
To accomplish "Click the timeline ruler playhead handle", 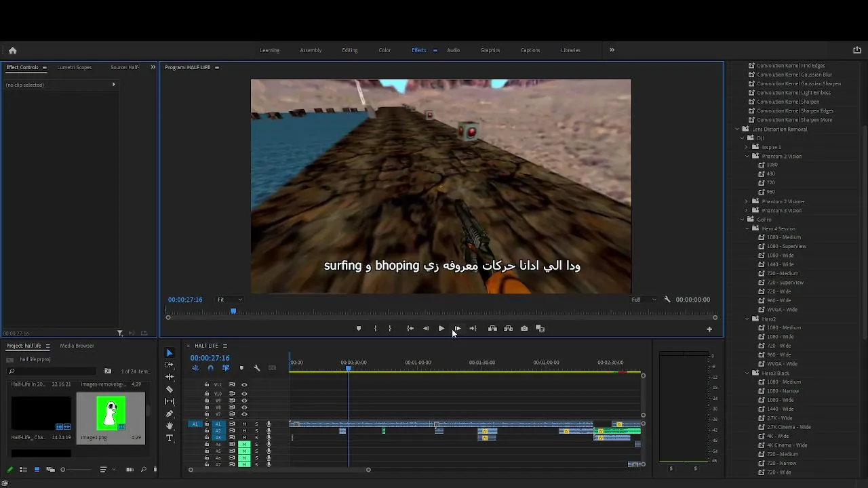I will pos(349,368).
